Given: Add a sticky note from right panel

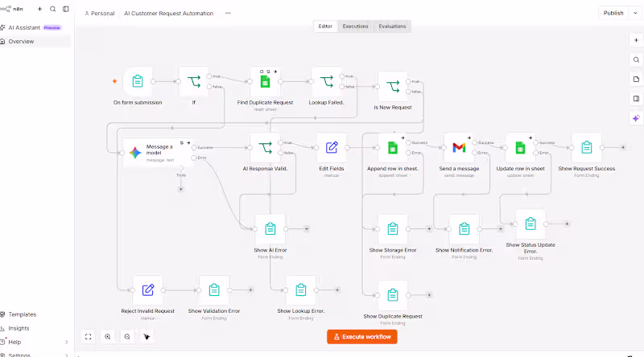Looking at the screenshot, I should point(636,79).
